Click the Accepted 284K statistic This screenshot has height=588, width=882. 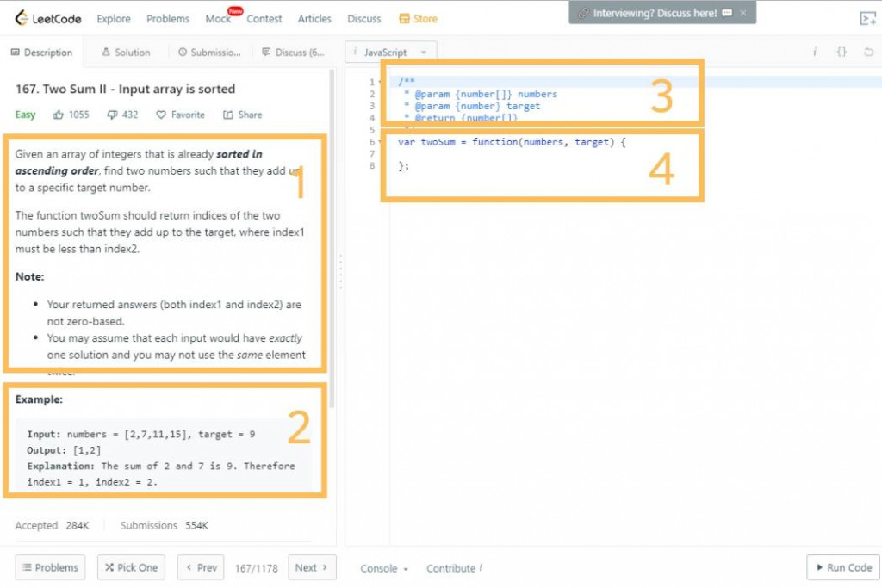(52, 526)
